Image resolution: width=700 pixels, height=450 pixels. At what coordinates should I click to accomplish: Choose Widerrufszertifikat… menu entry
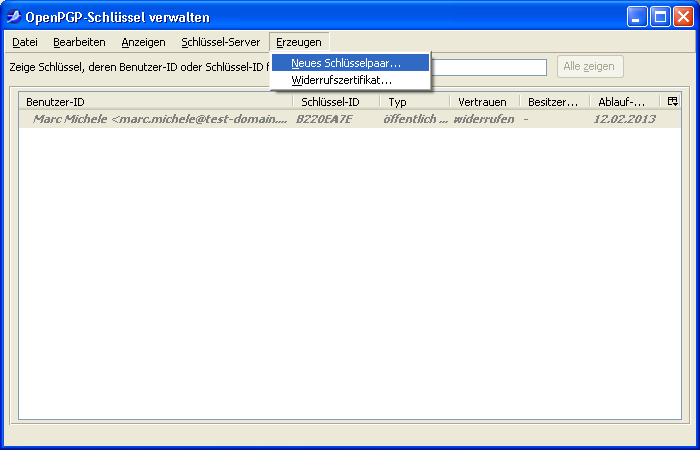(350, 80)
